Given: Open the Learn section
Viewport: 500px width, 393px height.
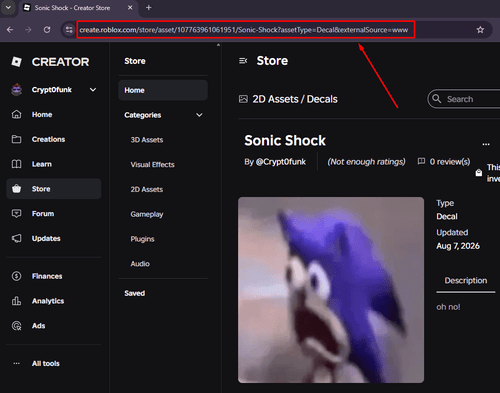Looking at the screenshot, I should point(42,164).
